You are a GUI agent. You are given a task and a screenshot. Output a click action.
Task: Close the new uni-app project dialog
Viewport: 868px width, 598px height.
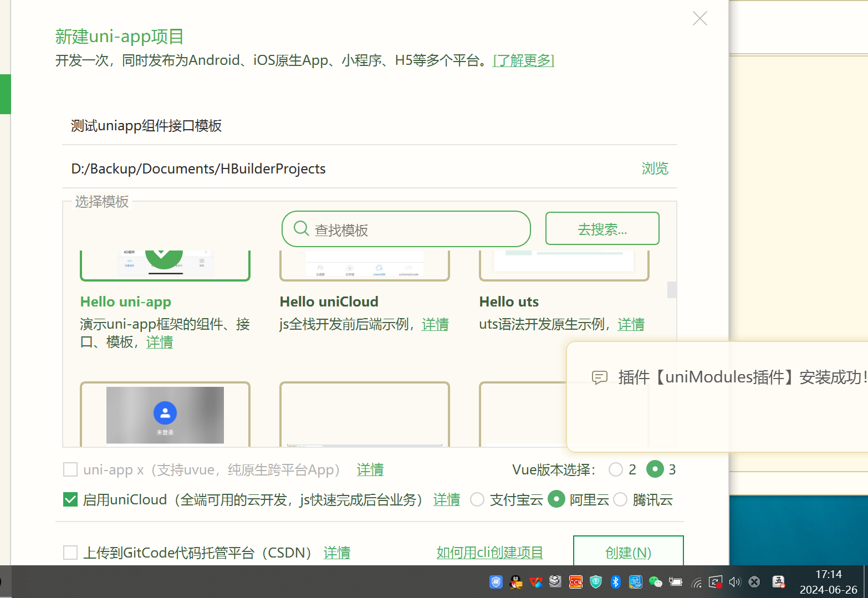click(x=700, y=18)
